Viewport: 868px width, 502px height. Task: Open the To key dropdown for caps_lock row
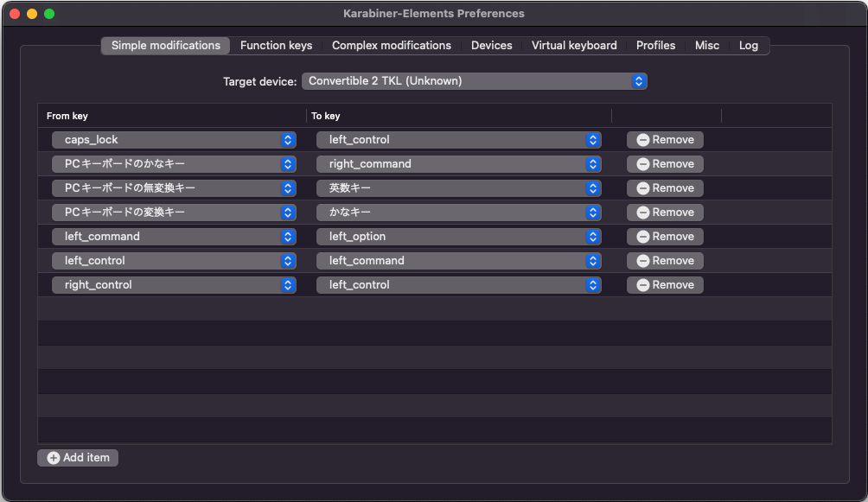tap(459, 140)
